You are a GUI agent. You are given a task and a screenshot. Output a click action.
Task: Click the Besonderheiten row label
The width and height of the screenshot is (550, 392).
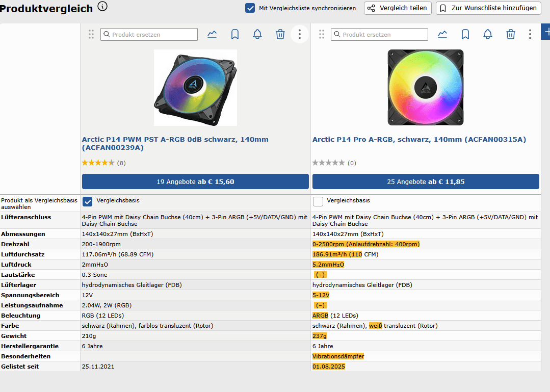(x=25, y=356)
